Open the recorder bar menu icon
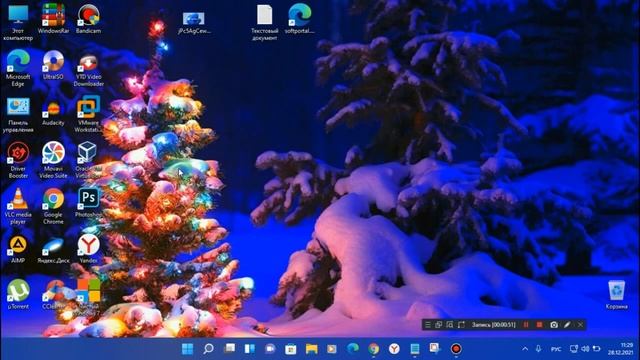Viewport: 640px width, 360px height. pos(427,325)
